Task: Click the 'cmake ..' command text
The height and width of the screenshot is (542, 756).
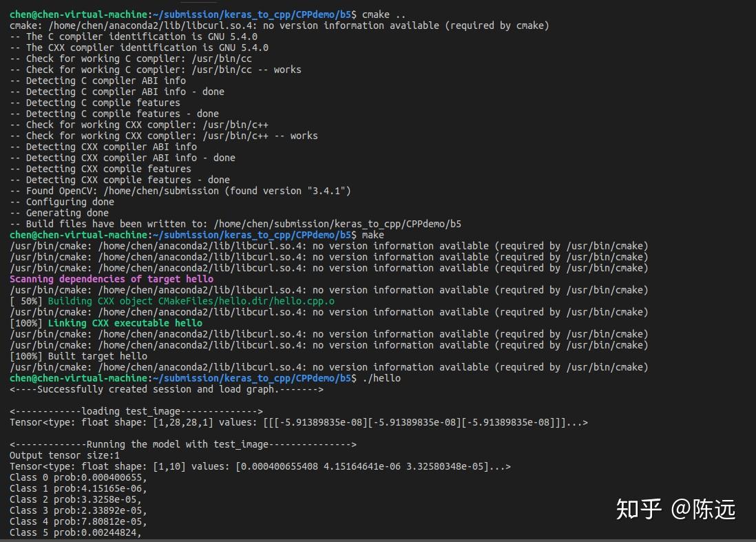Action: click(x=384, y=14)
